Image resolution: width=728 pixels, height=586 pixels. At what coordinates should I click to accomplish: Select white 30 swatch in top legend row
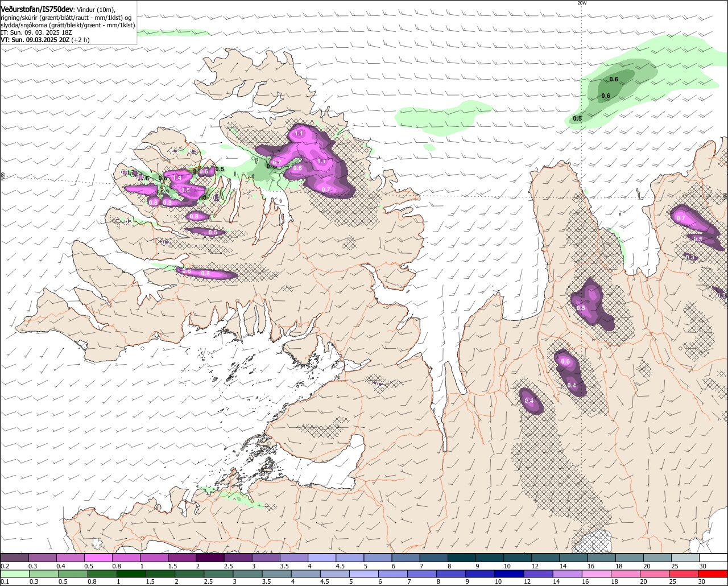click(713, 558)
